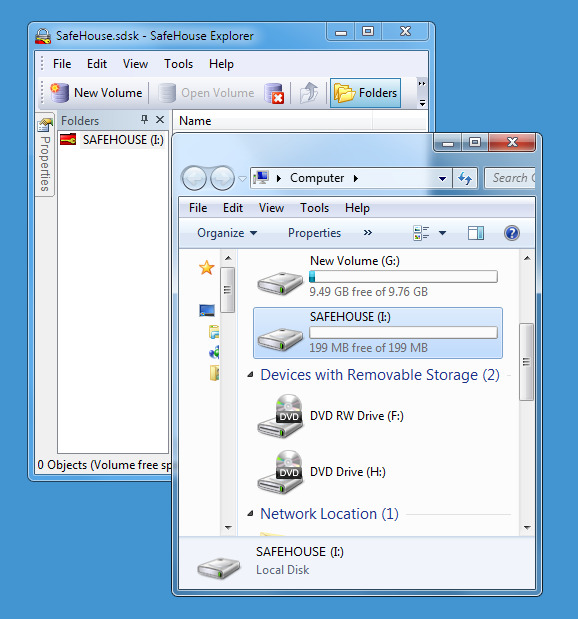Click the pin icon on the Folders pane
This screenshot has height=619, width=578.
pyautogui.click(x=144, y=120)
